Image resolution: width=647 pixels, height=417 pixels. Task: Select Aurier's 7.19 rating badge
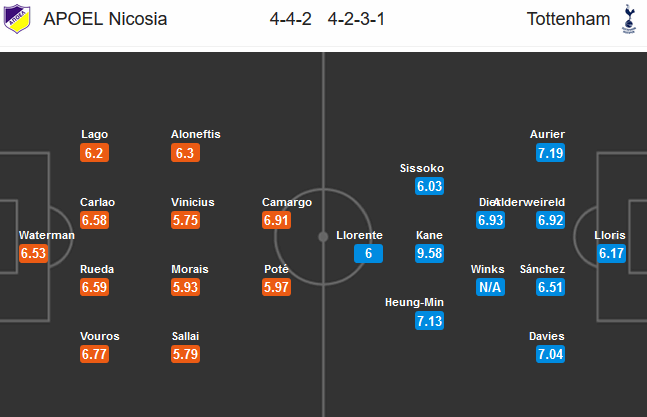550,153
